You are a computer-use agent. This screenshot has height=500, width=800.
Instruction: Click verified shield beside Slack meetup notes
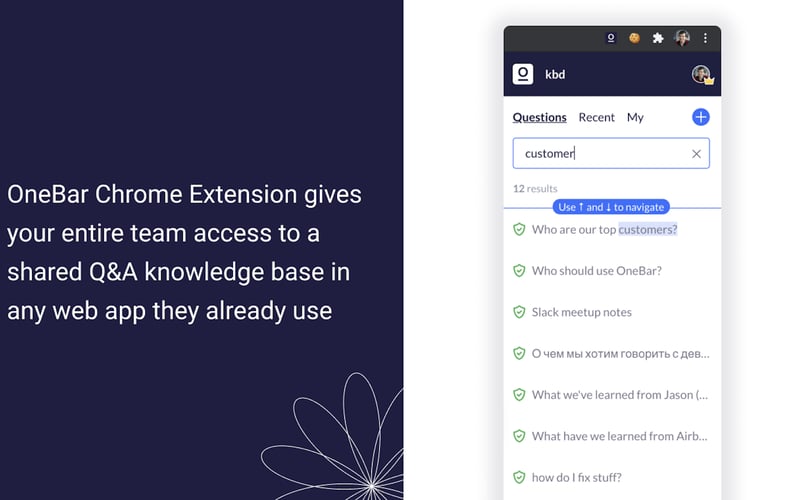pos(519,312)
